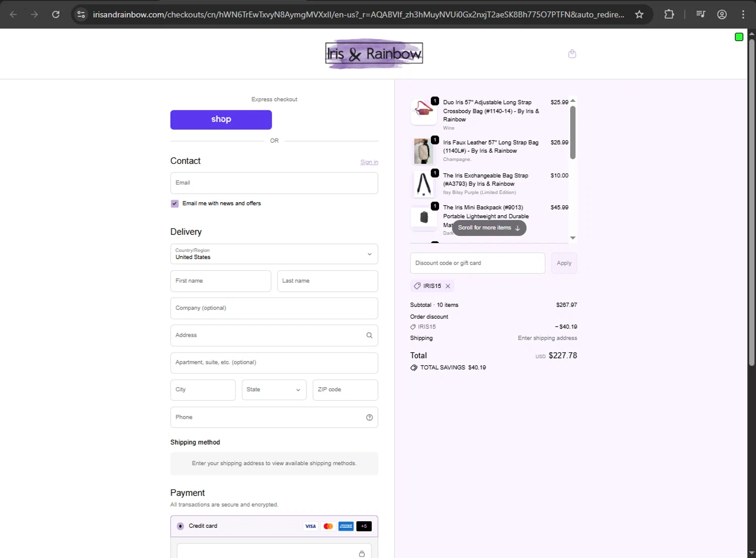Click the $45.99 Mini Backpack price
Screen dimensions: 756x558
pyautogui.click(x=559, y=208)
